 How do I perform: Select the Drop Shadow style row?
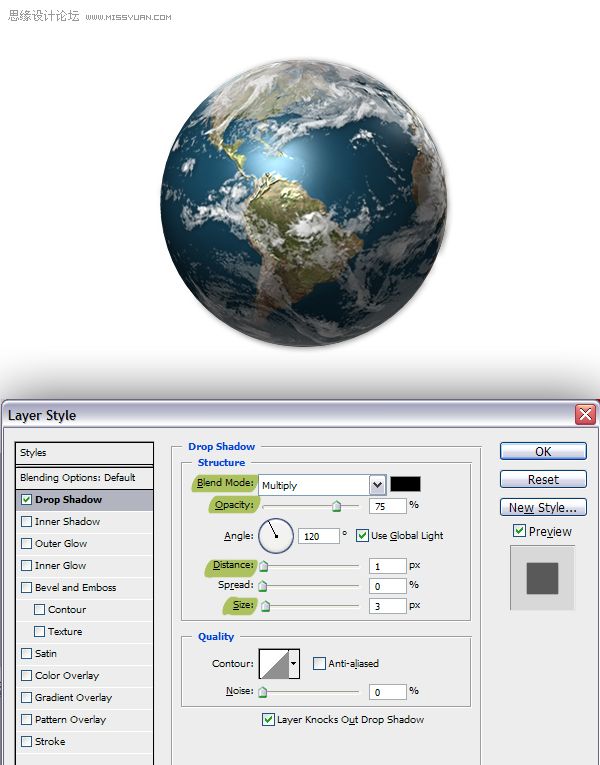[84, 500]
